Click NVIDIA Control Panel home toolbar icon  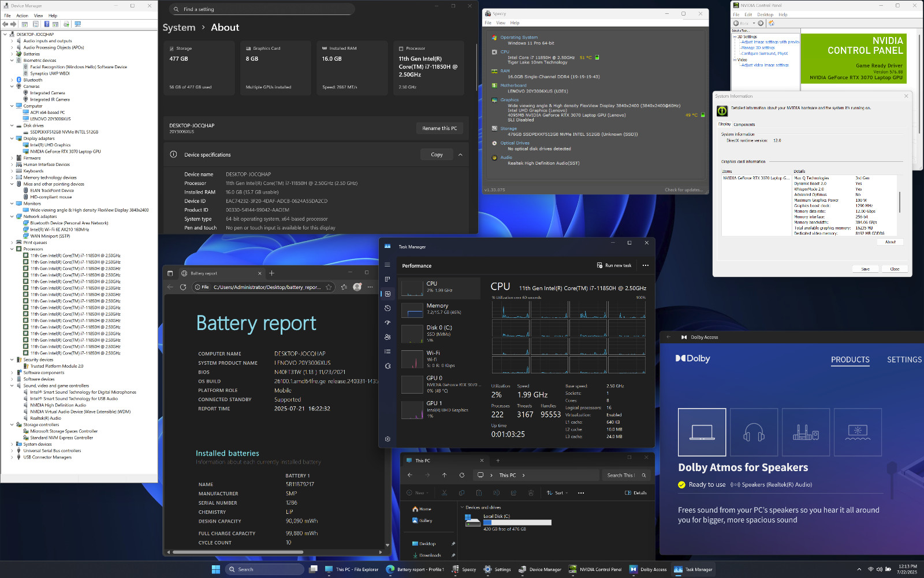pos(771,23)
